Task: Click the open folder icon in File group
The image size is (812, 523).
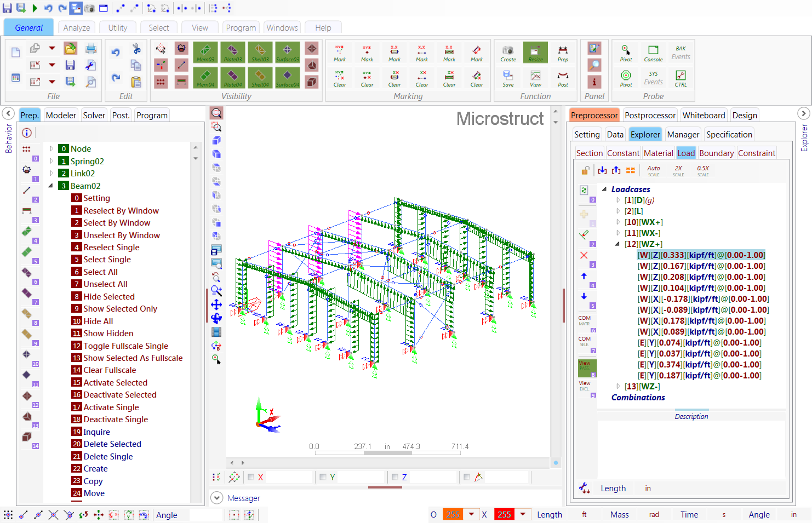Action: tap(70, 48)
